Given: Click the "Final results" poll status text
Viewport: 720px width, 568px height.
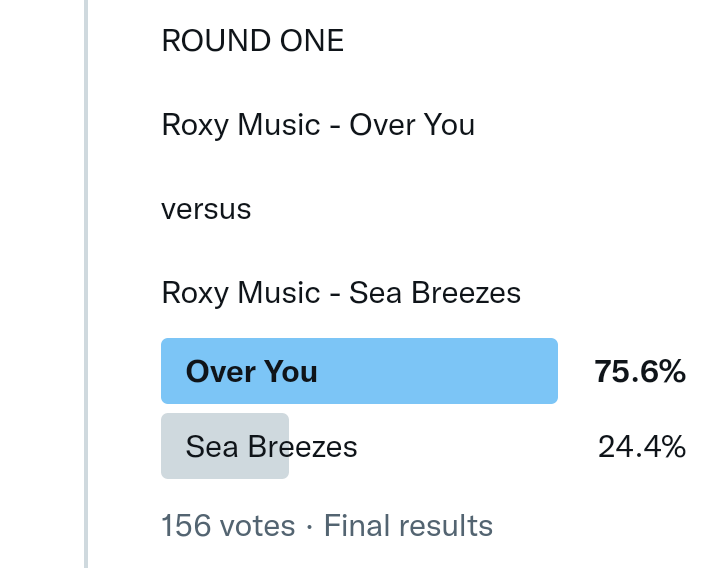Looking at the screenshot, I should (x=408, y=526).
